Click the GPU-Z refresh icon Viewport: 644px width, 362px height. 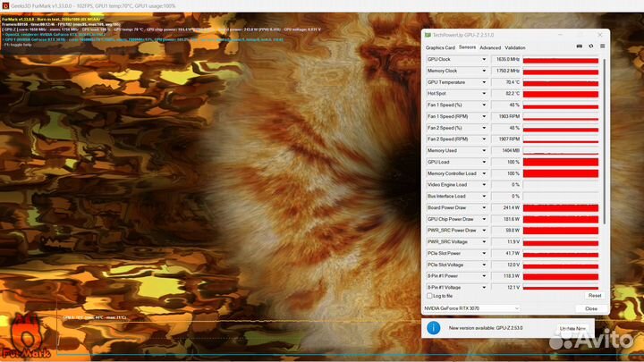point(591,47)
